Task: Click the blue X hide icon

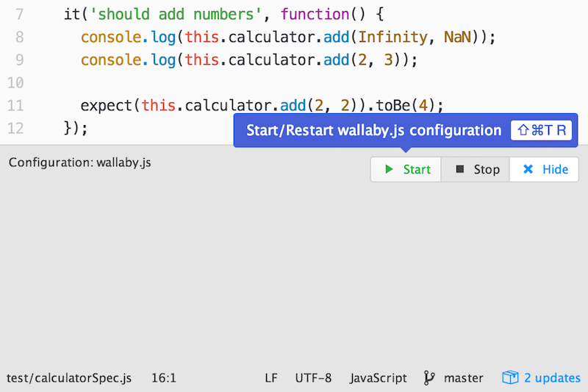Action: point(528,169)
